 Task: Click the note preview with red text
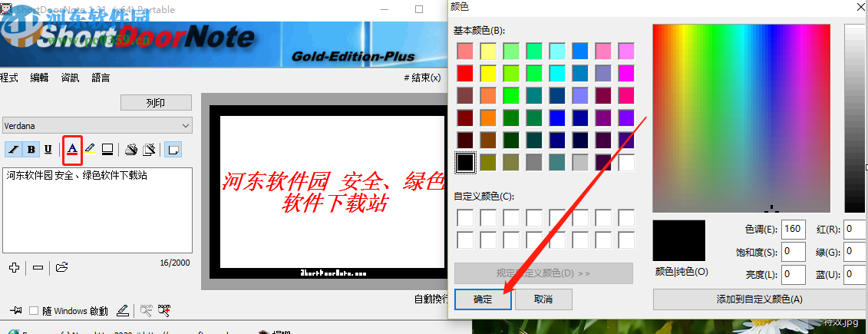click(332, 192)
